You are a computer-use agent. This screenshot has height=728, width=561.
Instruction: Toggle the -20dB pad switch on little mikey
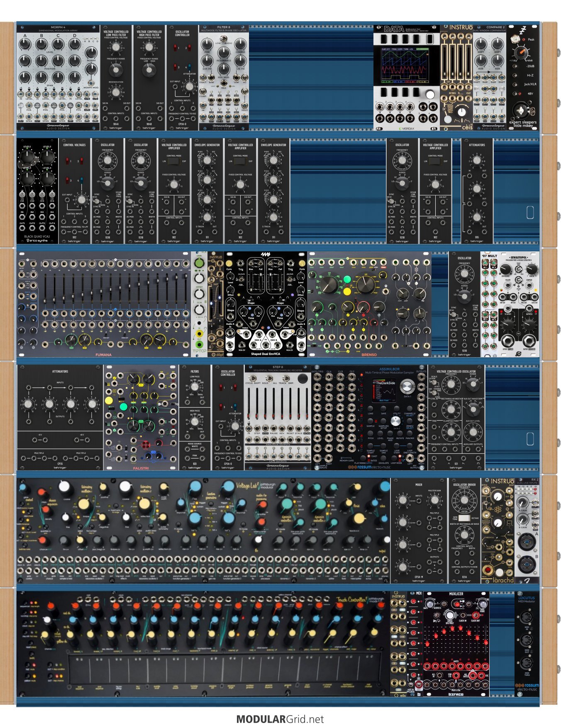[x=515, y=66]
